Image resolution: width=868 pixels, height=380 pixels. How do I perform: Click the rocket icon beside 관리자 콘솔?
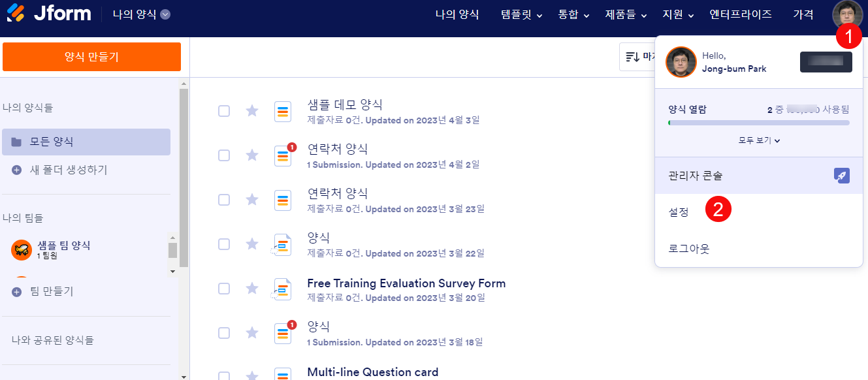pyautogui.click(x=842, y=176)
